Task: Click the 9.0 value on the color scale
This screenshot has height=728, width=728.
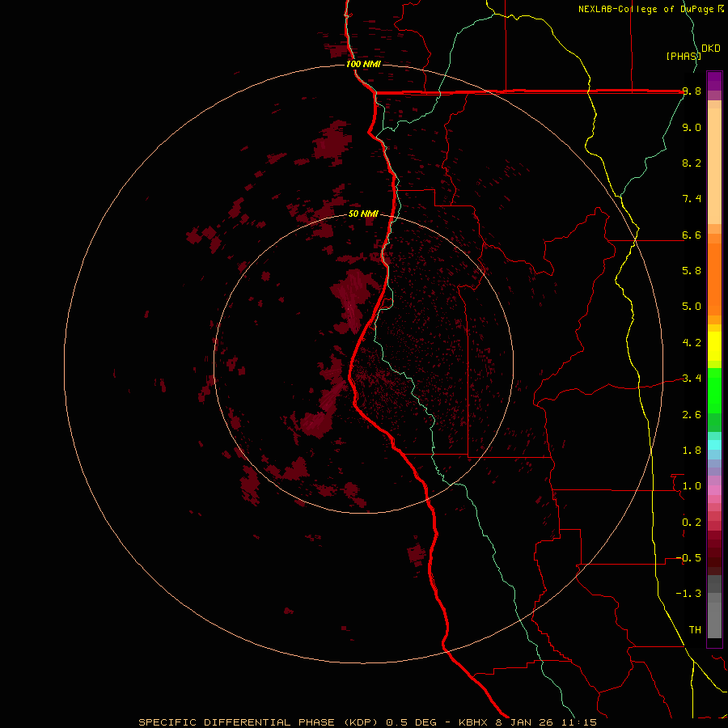Action: (x=692, y=127)
